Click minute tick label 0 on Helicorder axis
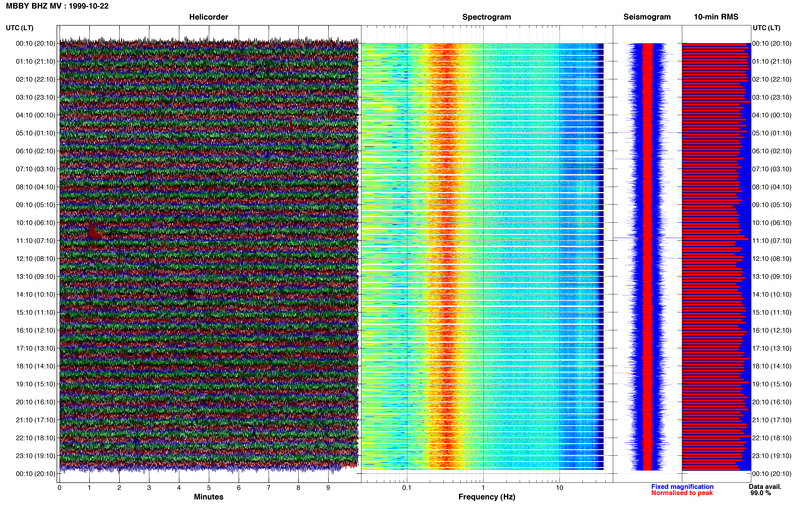The image size is (812, 508). [59, 488]
